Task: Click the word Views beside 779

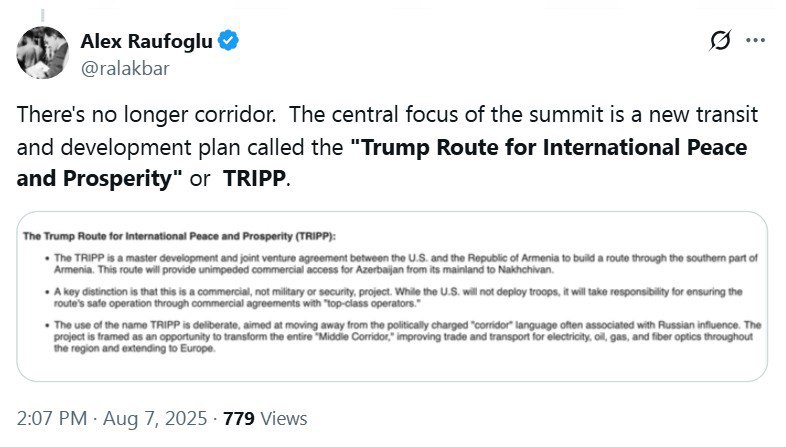Action: (284, 418)
